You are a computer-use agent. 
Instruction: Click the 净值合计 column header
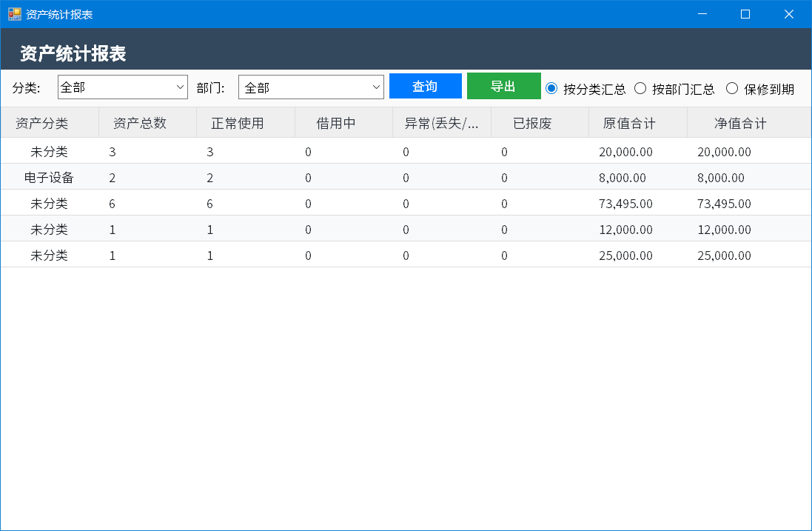pos(749,123)
